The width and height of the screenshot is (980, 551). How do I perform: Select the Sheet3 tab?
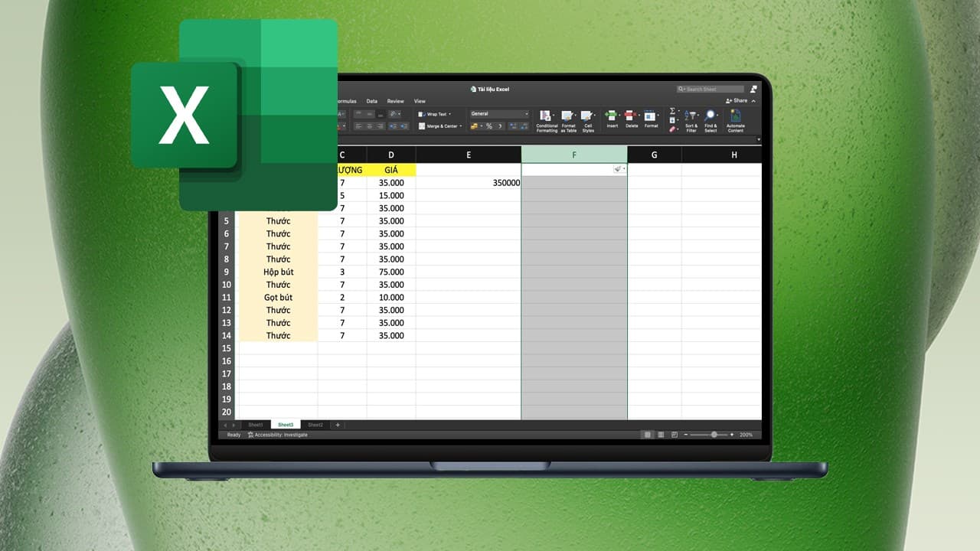[x=286, y=425]
